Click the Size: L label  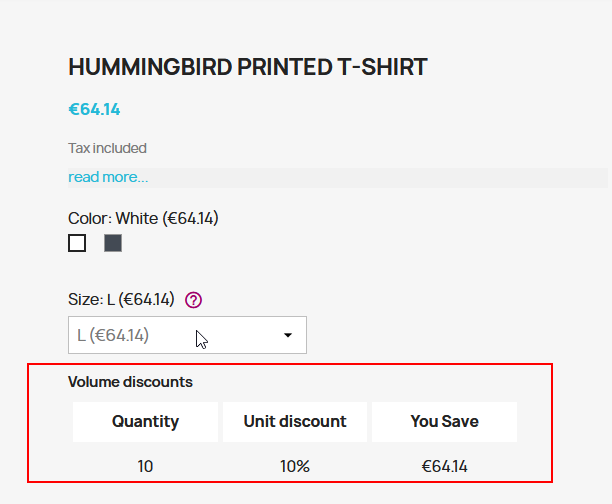(121, 299)
